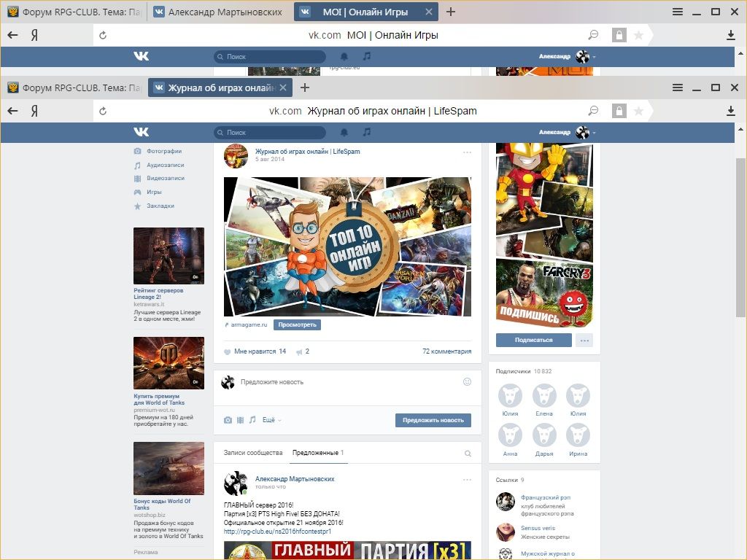Click lock protect icon in front address bar
747x560 pixels.
point(619,111)
